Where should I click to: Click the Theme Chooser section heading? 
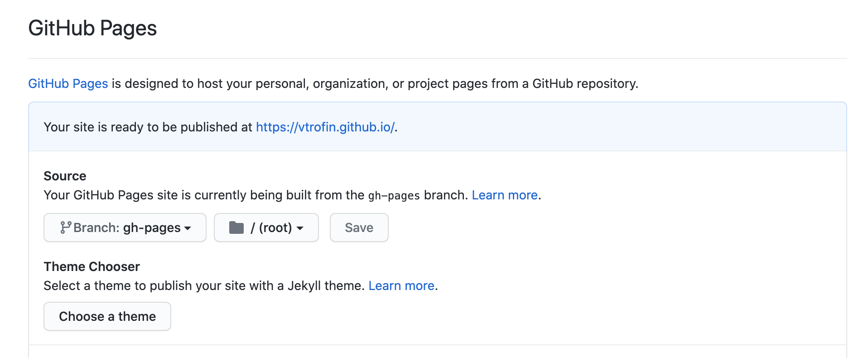click(92, 266)
